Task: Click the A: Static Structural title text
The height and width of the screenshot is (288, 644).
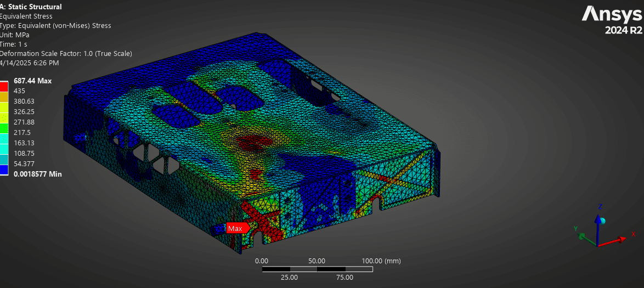Action: pyautogui.click(x=31, y=7)
